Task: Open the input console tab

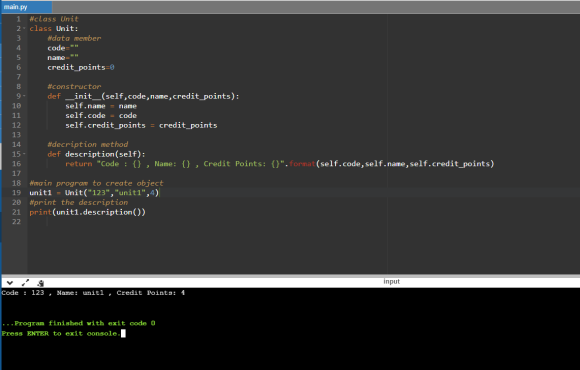Action: tap(391, 282)
